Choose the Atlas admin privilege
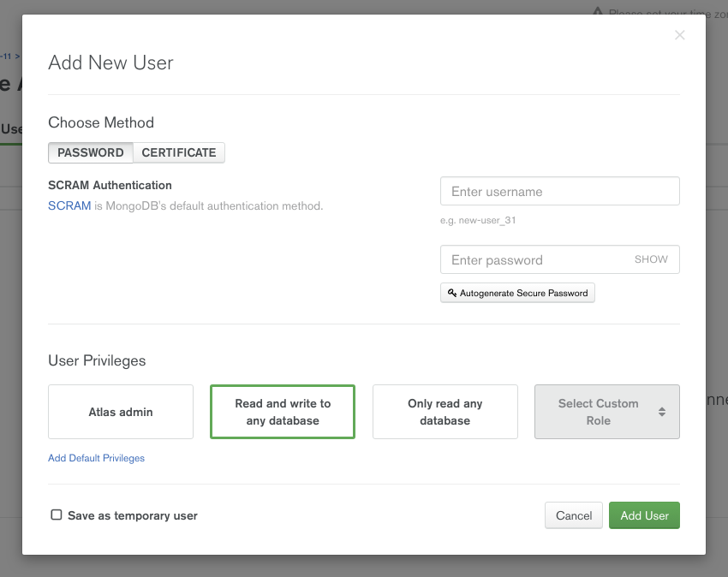The image size is (728, 577). click(x=121, y=412)
